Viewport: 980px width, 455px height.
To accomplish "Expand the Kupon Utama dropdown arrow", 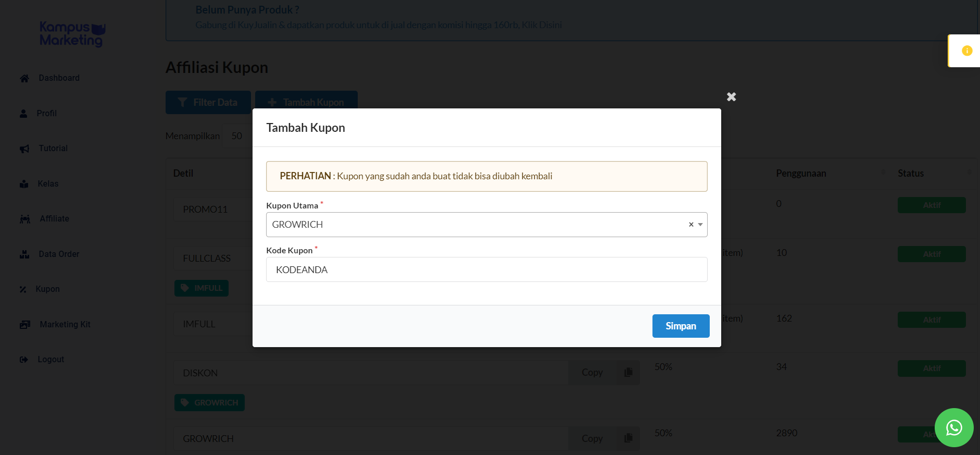I will coord(700,225).
